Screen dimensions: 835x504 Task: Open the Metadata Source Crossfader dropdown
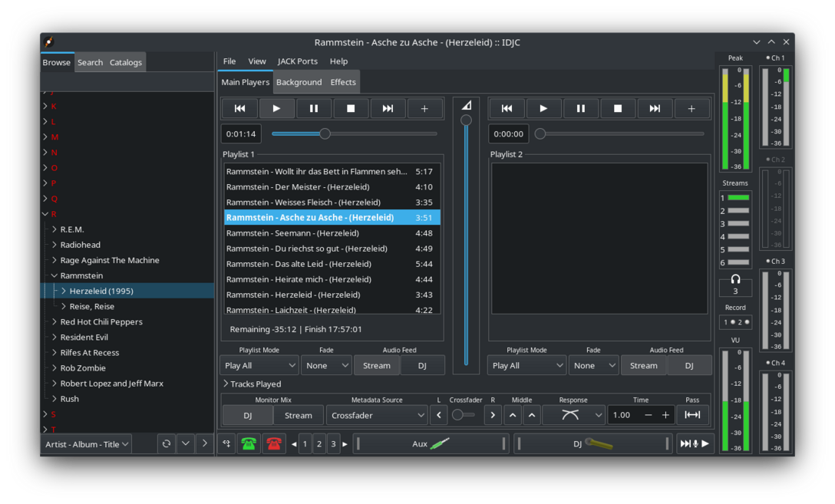pyautogui.click(x=376, y=415)
